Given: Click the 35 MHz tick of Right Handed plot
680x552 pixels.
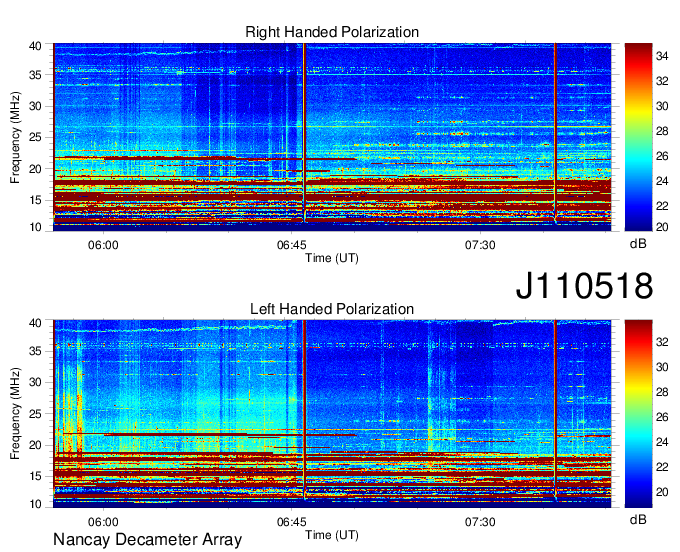Looking at the screenshot, I should (36, 75).
